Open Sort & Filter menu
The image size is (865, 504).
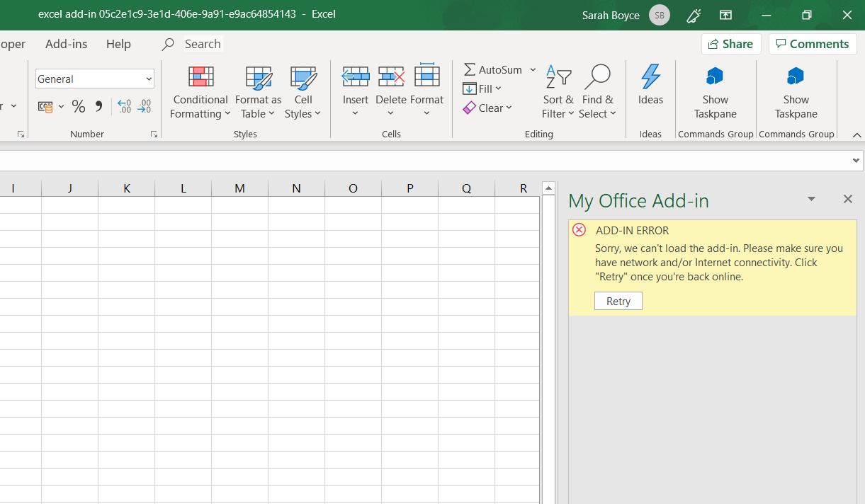558,93
